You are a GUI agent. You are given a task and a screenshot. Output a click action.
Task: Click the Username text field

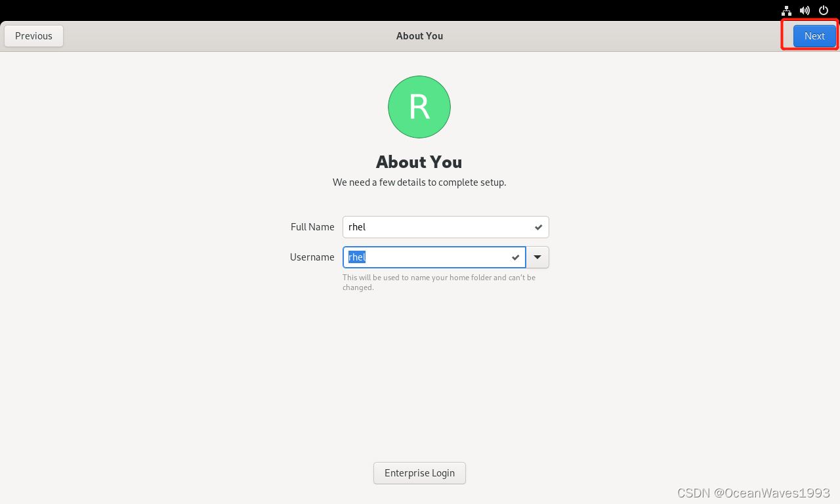pos(434,257)
